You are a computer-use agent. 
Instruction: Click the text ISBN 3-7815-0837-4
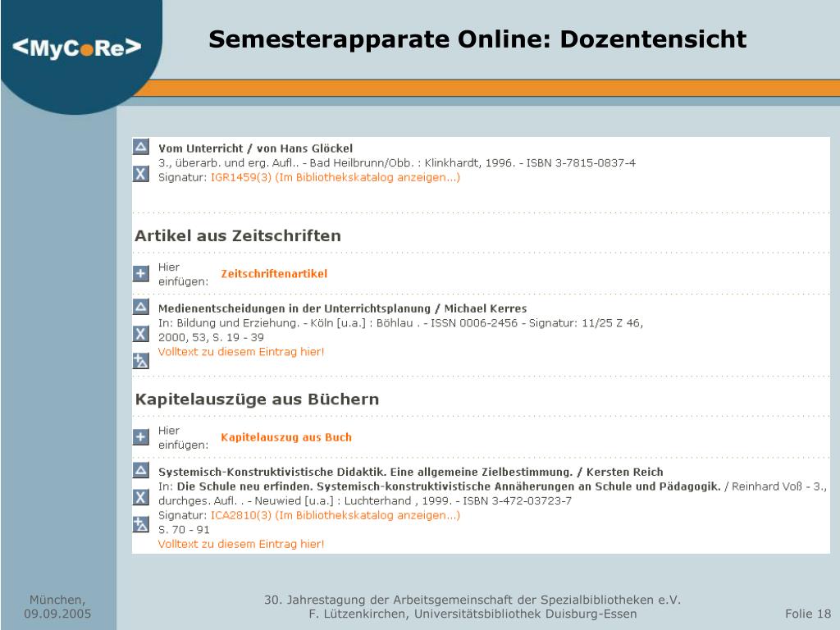click(x=581, y=163)
